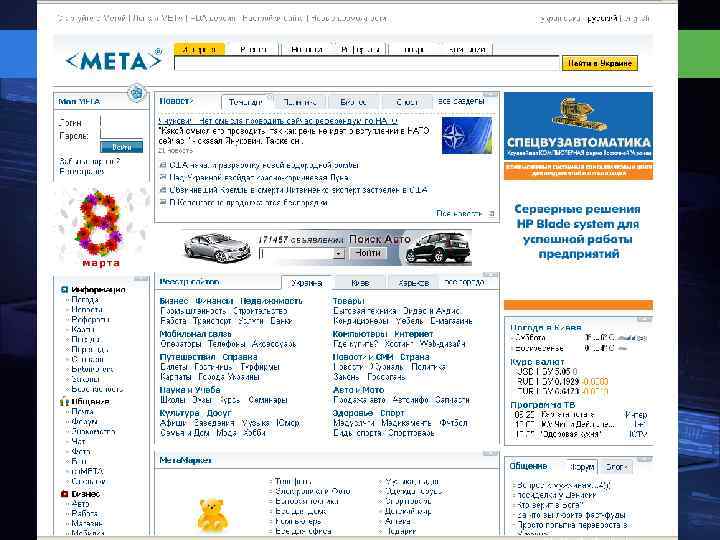Open все разделы in the news panel
The width and height of the screenshot is (720, 540).
click(x=461, y=101)
